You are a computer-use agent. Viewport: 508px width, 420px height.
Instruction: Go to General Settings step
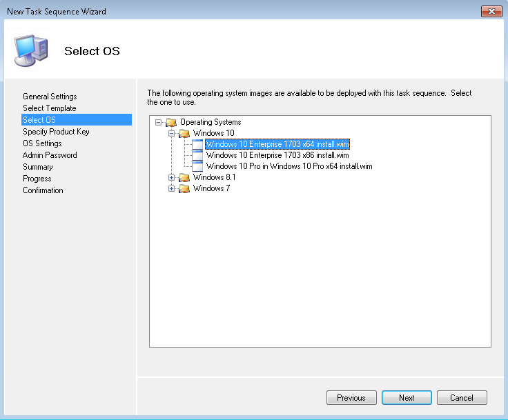point(50,97)
